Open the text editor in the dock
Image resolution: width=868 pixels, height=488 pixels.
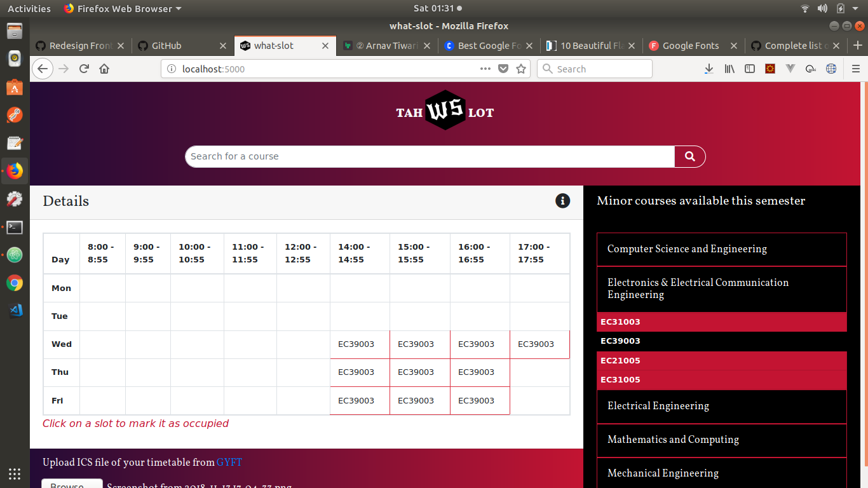(15, 143)
